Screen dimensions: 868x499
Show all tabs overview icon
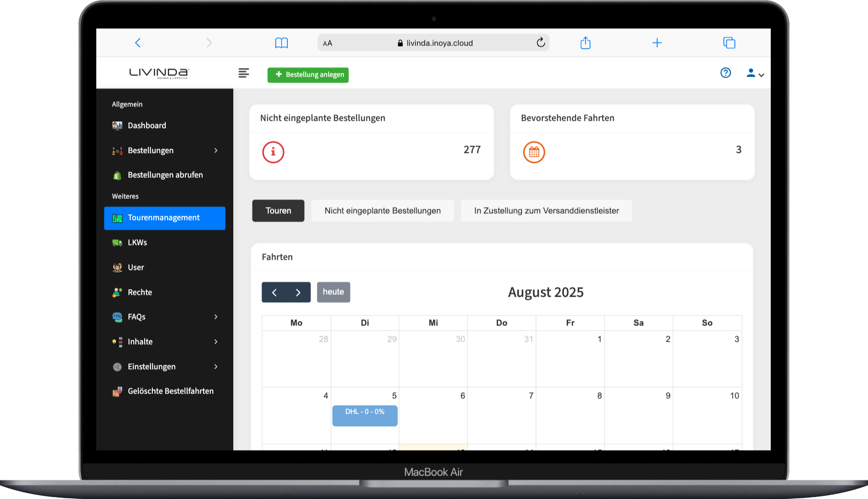[729, 43]
